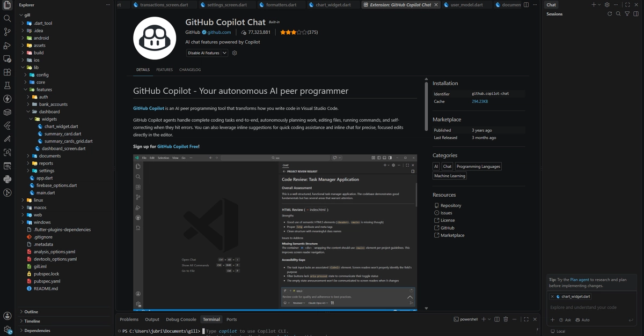644x336 pixels.
Task: Open Chat settings gear icon
Action: [607, 5]
